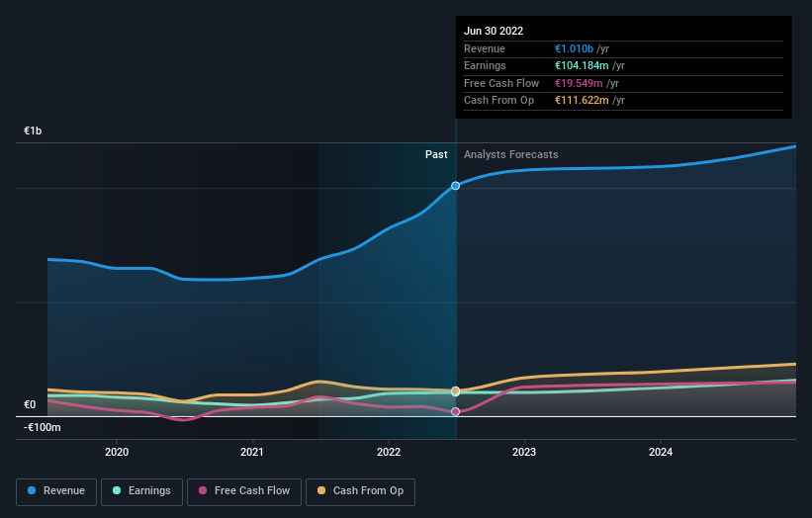Viewport: 812px width, 518px height.
Task: Select the 2020 x-axis label
Action: click(117, 453)
